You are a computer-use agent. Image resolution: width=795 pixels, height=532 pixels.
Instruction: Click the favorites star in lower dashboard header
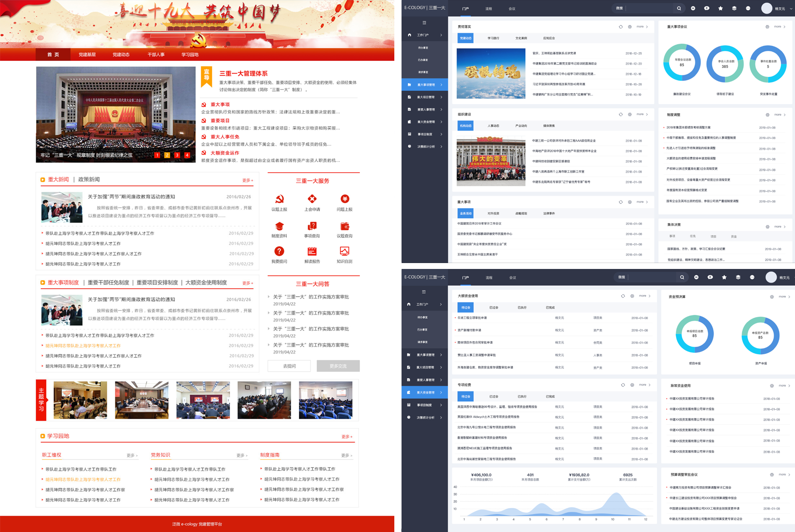(x=724, y=277)
